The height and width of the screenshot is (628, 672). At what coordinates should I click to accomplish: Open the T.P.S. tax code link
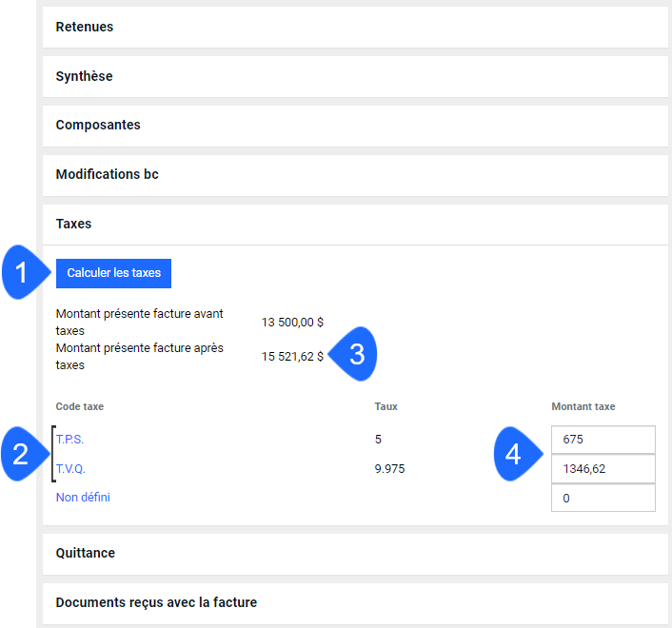coord(69,440)
